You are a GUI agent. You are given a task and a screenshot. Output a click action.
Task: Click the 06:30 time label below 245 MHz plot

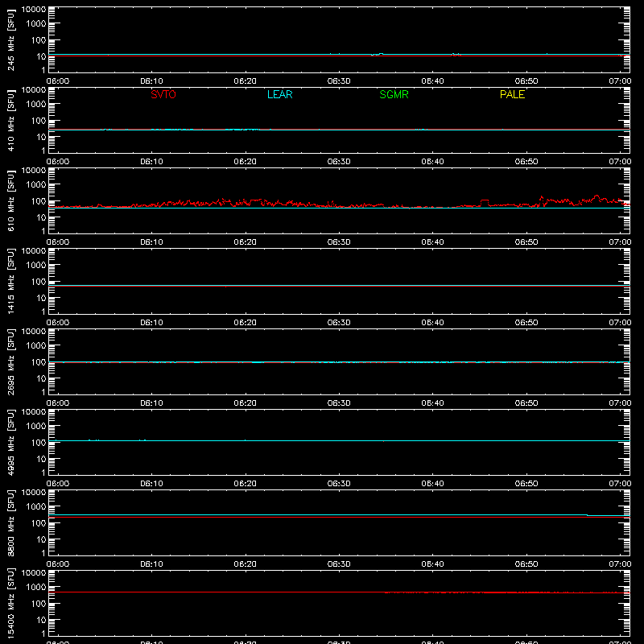tap(339, 81)
